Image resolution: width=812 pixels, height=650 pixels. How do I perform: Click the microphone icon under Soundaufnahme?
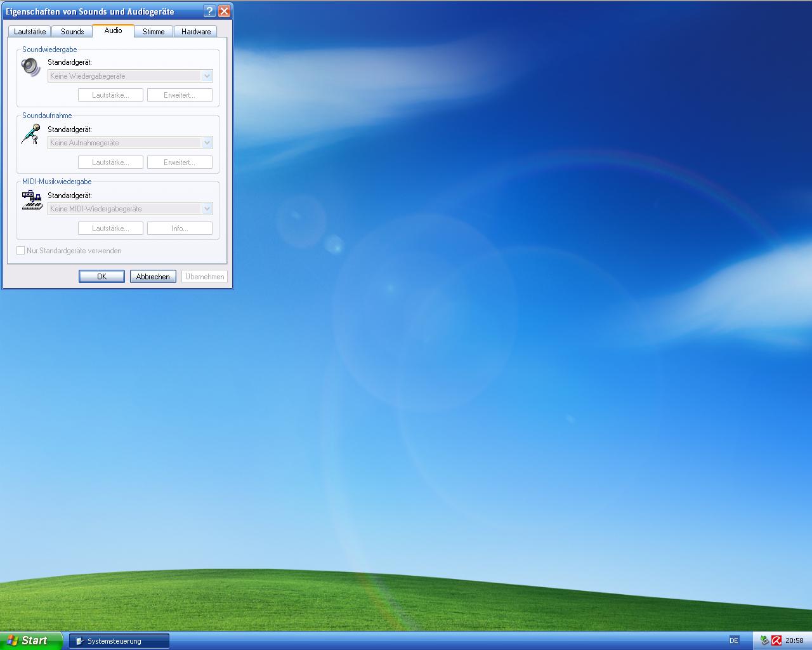point(30,134)
